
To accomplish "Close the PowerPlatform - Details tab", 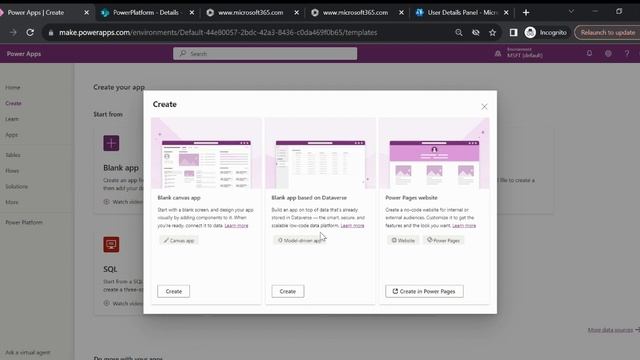I will point(192,13).
